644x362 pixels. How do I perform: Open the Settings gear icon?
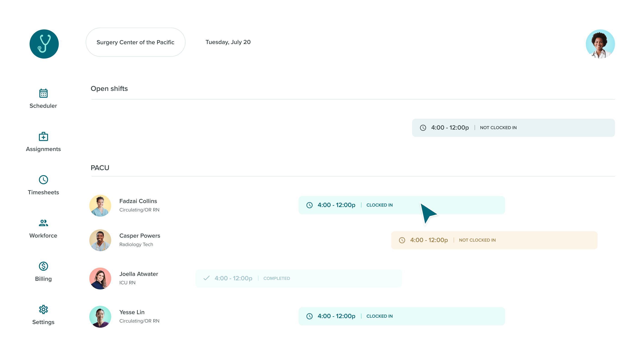pyautogui.click(x=43, y=309)
